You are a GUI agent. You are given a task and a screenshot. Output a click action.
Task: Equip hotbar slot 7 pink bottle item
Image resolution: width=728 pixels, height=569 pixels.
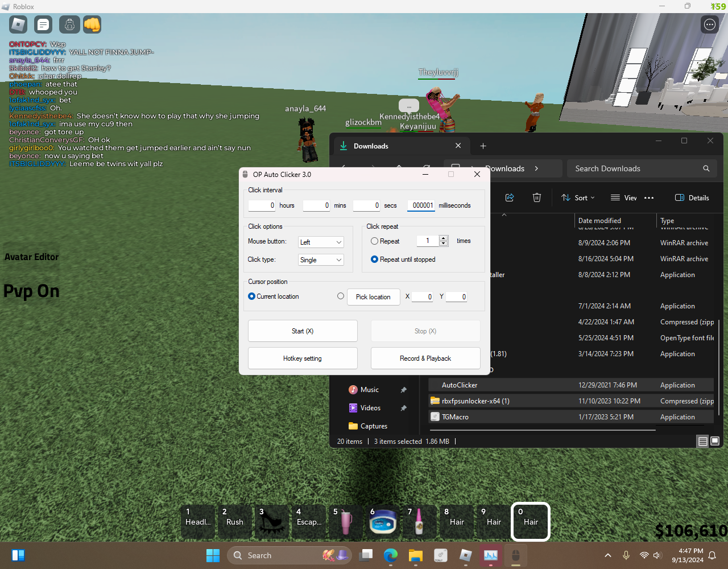pos(420,521)
